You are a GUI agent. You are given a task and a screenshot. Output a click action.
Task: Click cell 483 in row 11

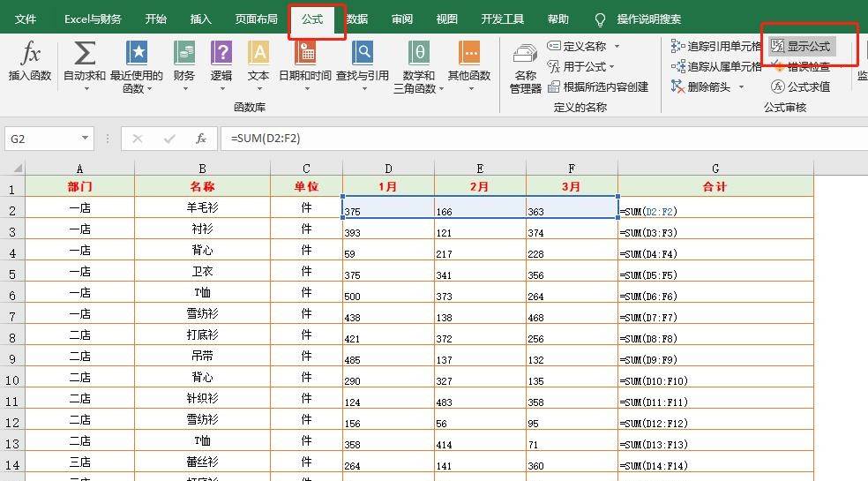click(480, 398)
